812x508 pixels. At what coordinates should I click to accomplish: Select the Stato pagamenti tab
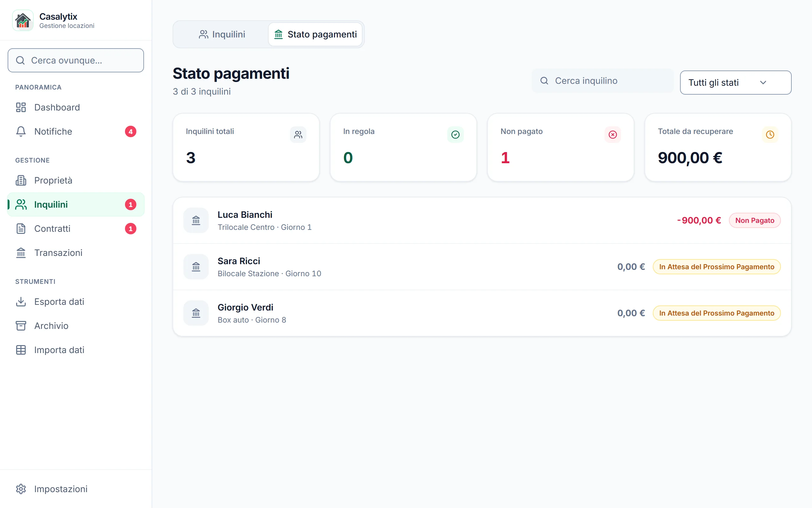point(315,34)
